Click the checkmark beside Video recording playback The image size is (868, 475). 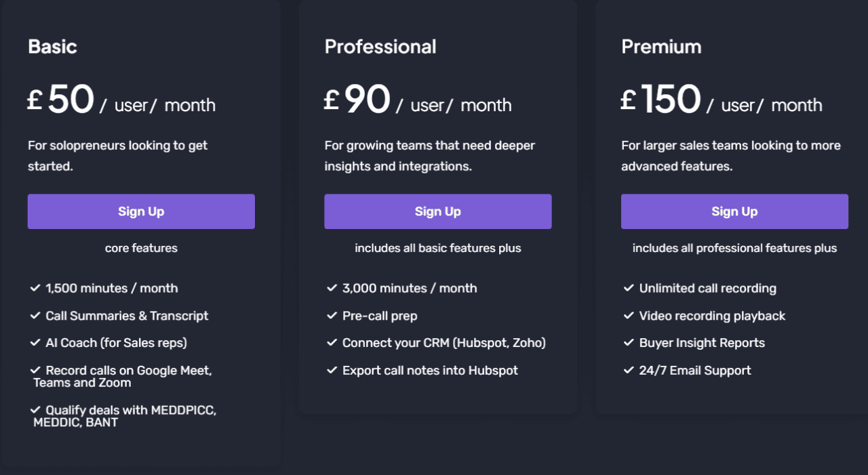tap(629, 315)
